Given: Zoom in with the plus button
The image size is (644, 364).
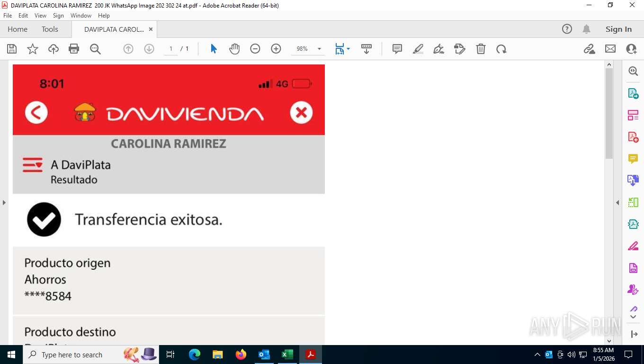Looking at the screenshot, I should click(276, 49).
